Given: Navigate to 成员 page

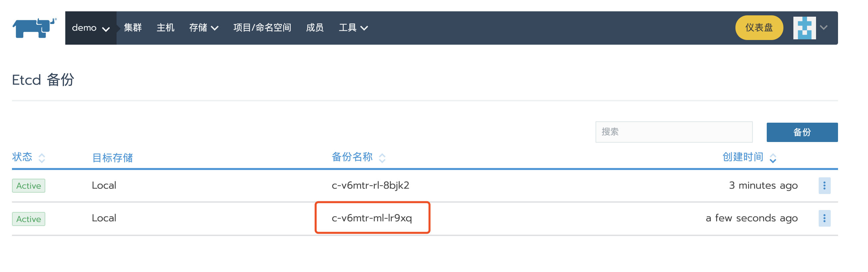Looking at the screenshot, I should coord(315,28).
